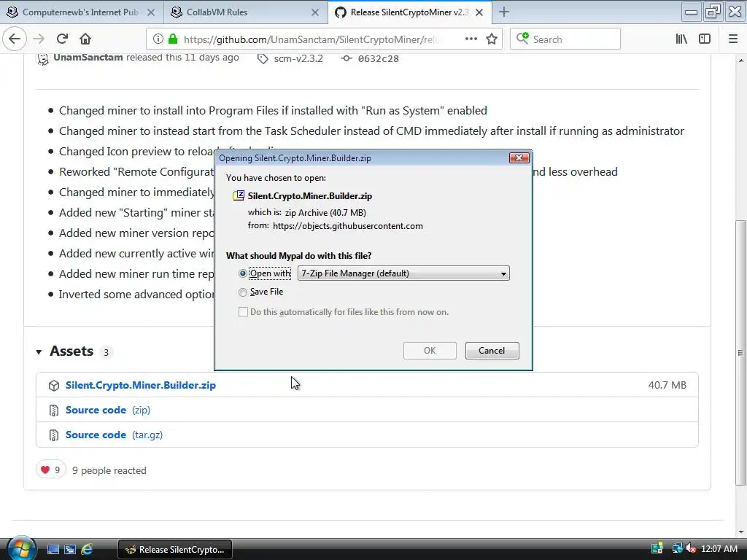Close the Release SilentCryptoMiner tab

click(x=479, y=13)
